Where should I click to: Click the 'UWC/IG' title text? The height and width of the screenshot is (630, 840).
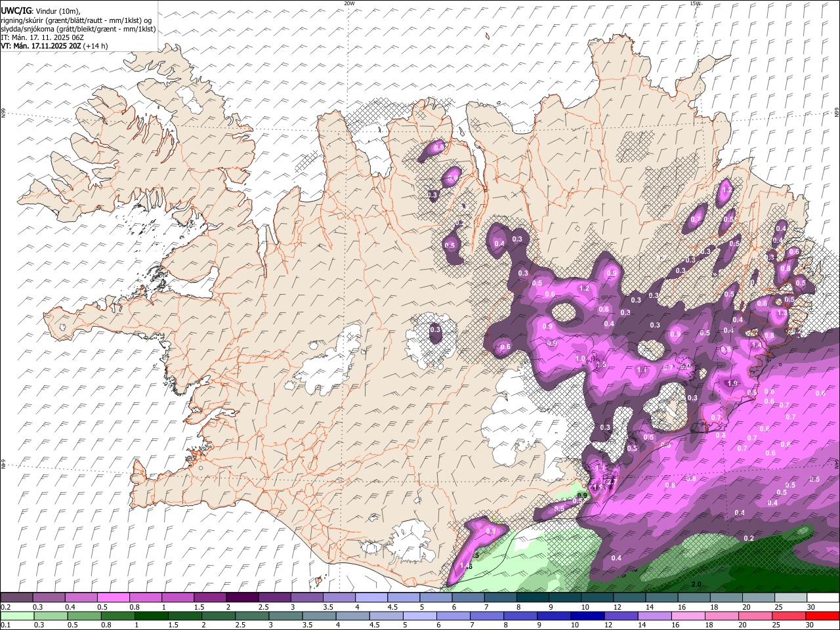16,10
